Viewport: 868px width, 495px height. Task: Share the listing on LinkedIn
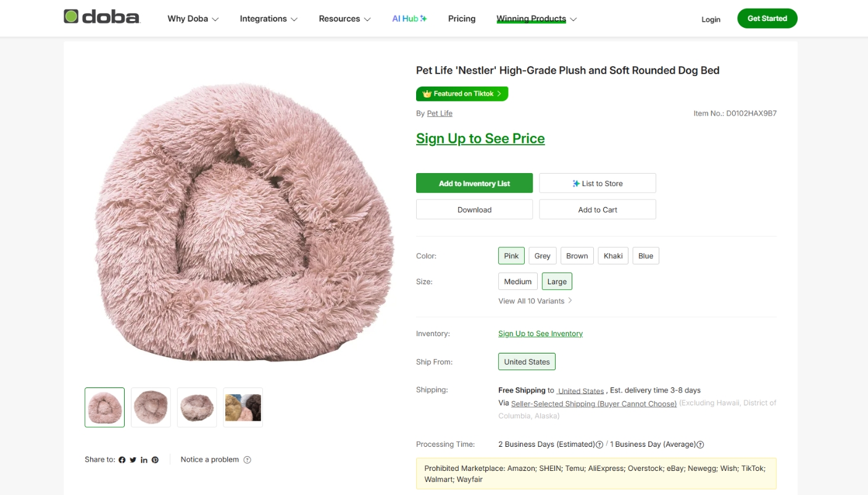(144, 460)
